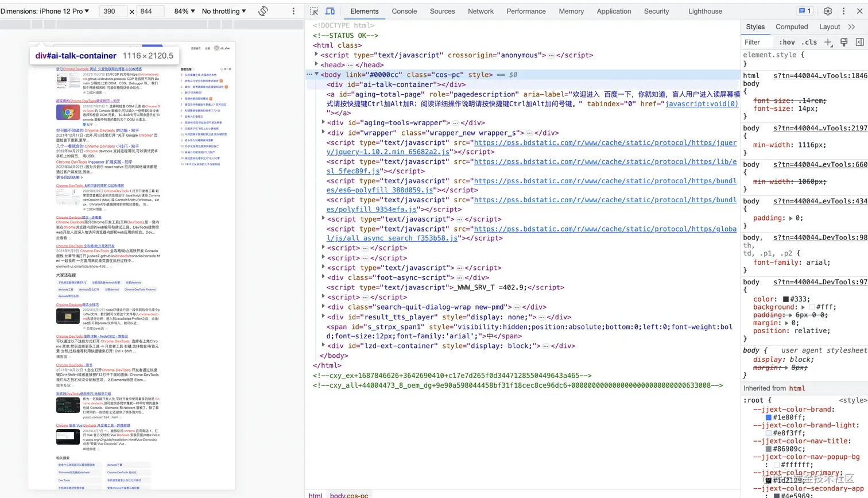Viewport: 868px width, 498px height.
Task: Click the javascript:void(0) href link
Action: (x=702, y=103)
